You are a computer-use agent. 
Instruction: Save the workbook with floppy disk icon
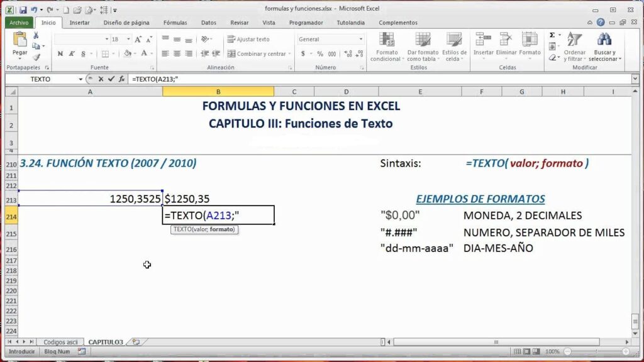point(23,10)
